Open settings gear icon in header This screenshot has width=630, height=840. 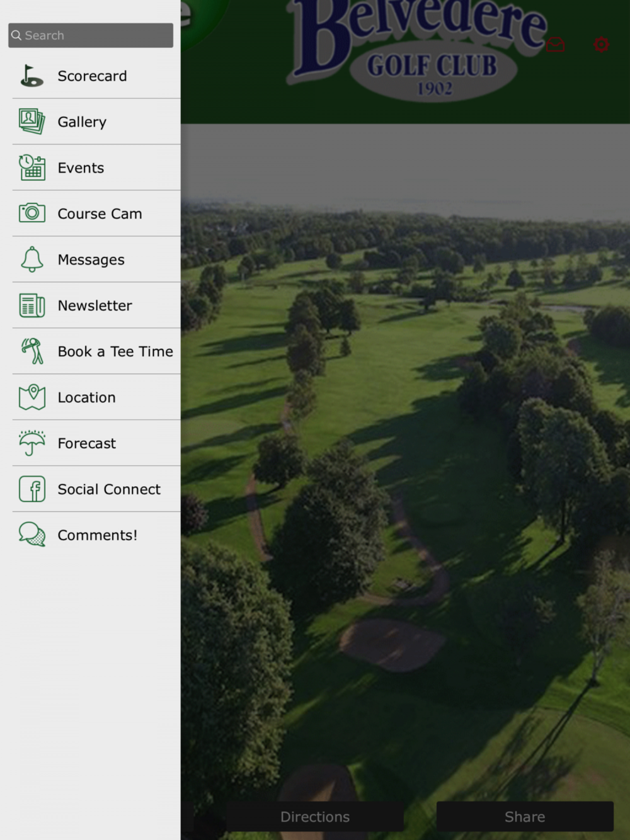click(601, 45)
